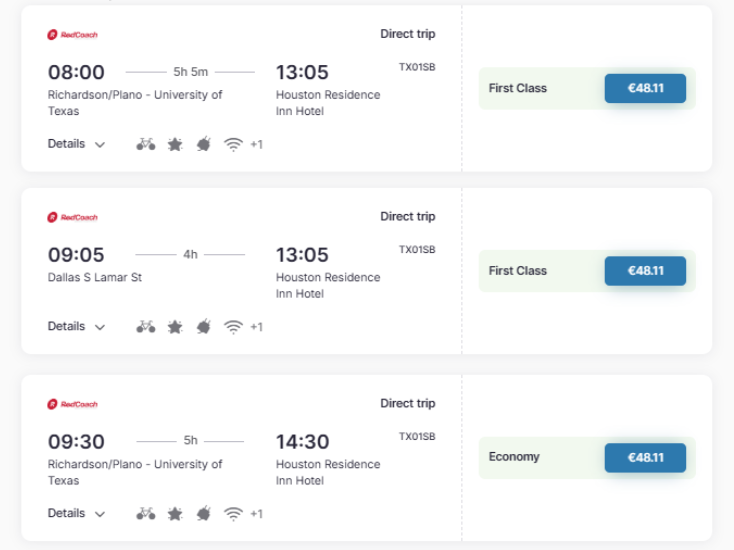Click RedCoach logo on the 08:00 trip
The height and width of the screenshot is (550, 734).
pyautogui.click(x=73, y=35)
